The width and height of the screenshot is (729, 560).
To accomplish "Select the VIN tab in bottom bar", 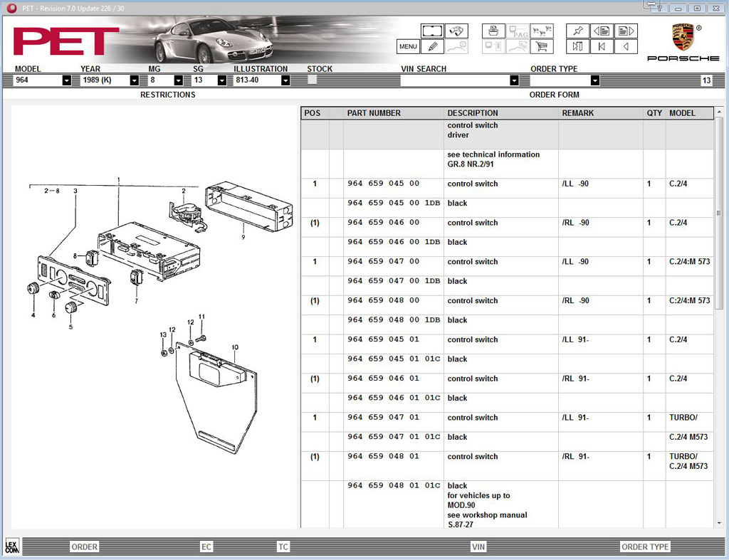I will pos(478,547).
